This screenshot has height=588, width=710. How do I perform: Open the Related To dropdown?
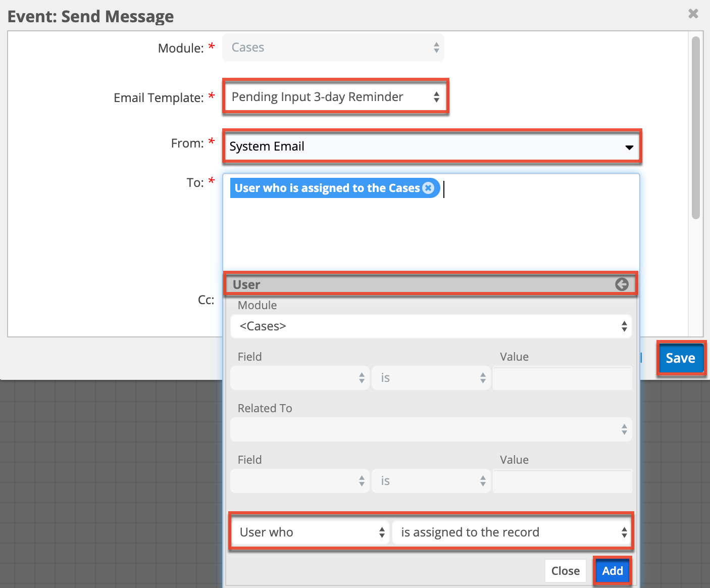tap(431, 429)
